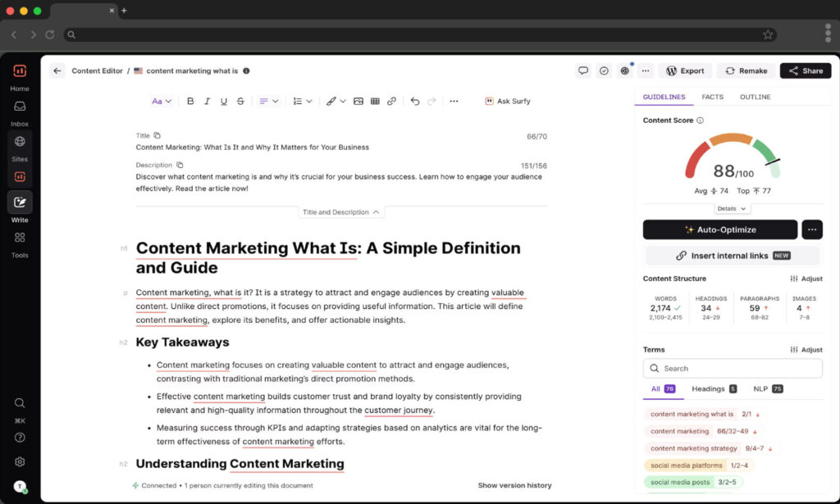The image size is (840, 504).
Task: Copy the Title with the copy icon
Action: point(157,135)
